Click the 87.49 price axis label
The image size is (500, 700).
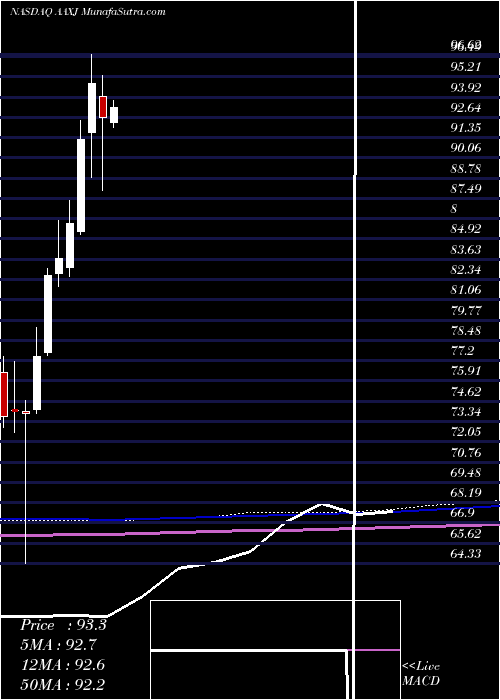(x=466, y=188)
